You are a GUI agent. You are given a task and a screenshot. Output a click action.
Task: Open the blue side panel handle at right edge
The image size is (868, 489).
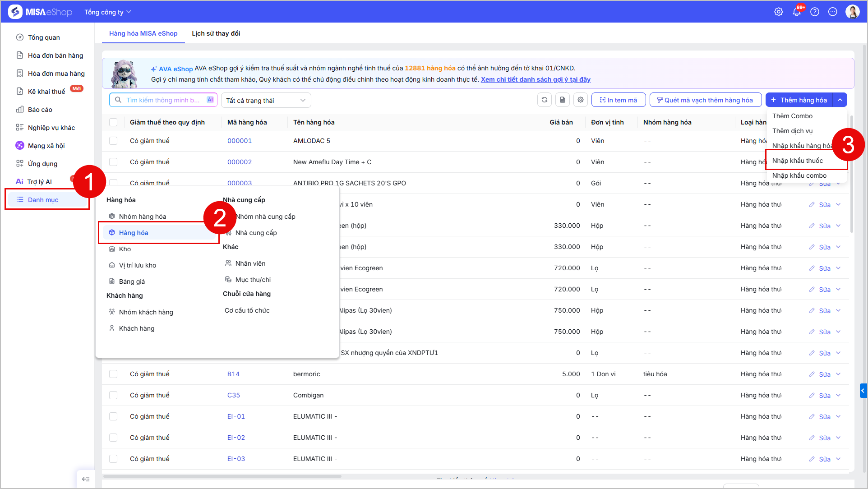click(x=863, y=391)
